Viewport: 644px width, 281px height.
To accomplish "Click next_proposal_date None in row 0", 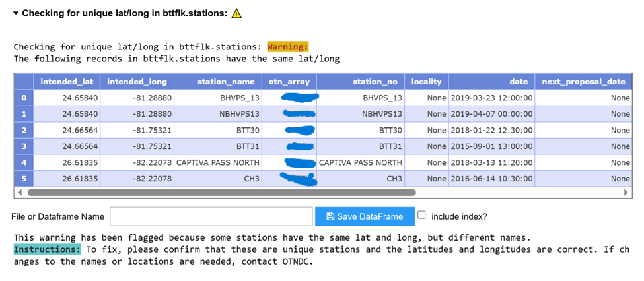I will 584,98.
